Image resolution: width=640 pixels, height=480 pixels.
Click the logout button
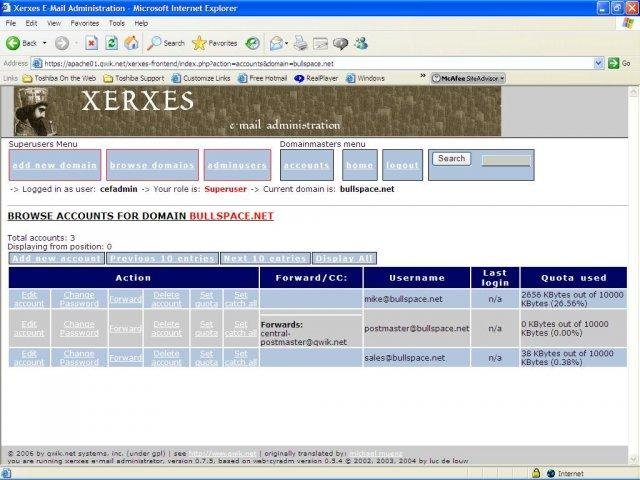402,165
